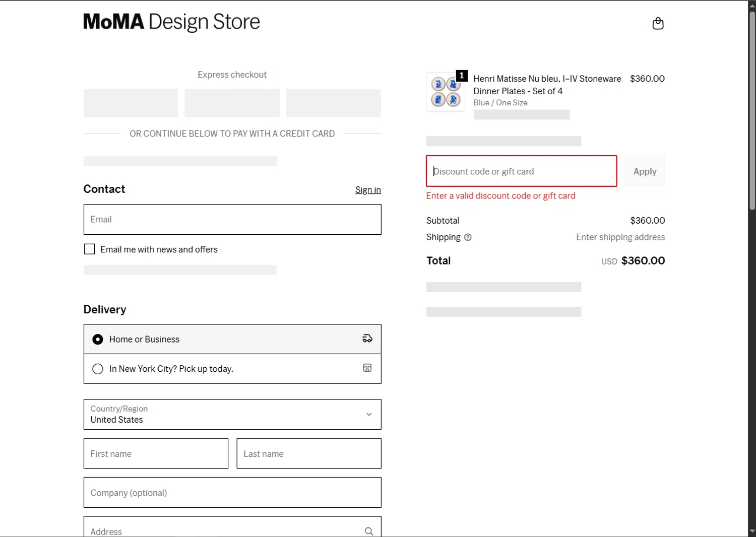Click the Sign in link
756x537 pixels.
pyautogui.click(x=368, y=190)
